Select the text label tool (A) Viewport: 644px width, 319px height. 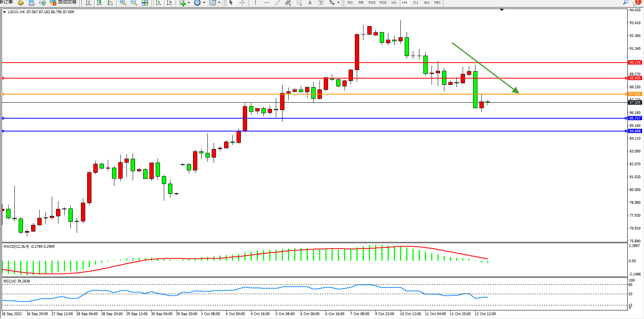310,3
